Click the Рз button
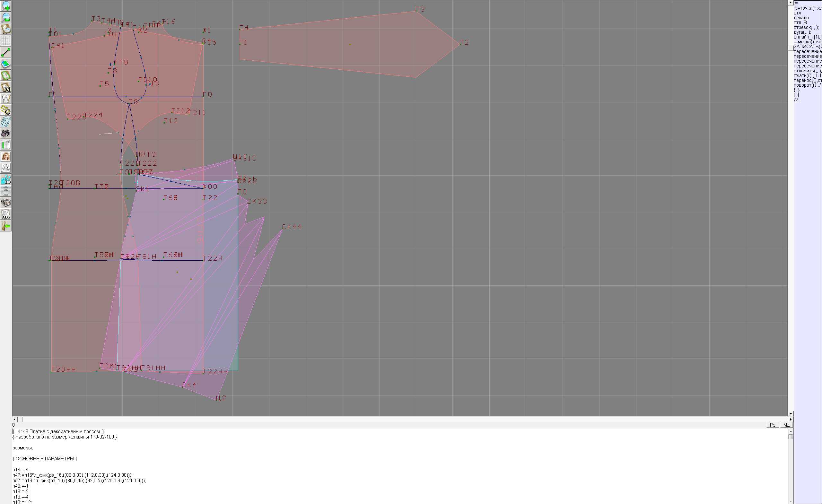 click(773, 425)
